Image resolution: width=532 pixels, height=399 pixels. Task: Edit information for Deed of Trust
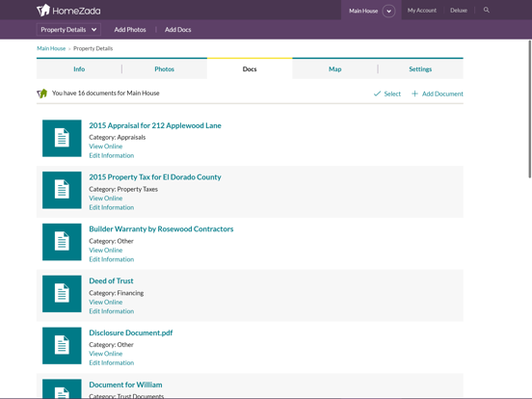coord(111,311)
